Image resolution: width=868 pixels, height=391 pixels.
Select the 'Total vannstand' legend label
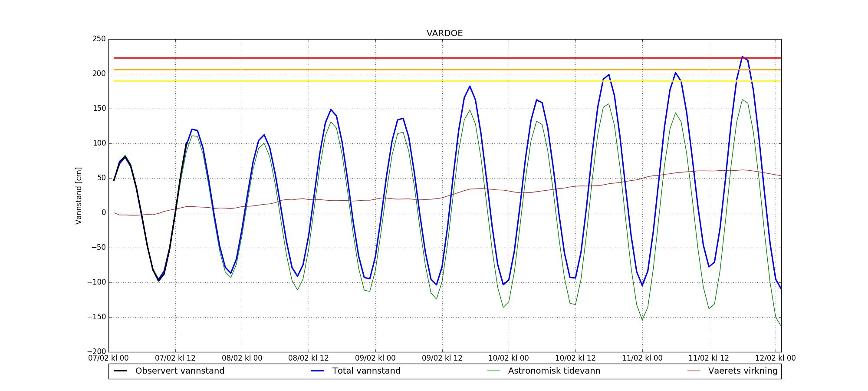point(366,371)
